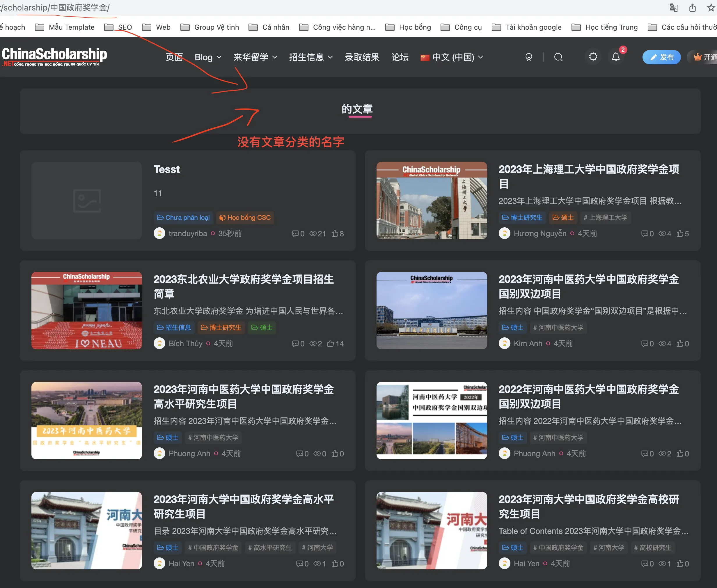Expand the 招生信息 dropdown menu
The height and width of the screenshot is (588, 717).
point(311,57)
